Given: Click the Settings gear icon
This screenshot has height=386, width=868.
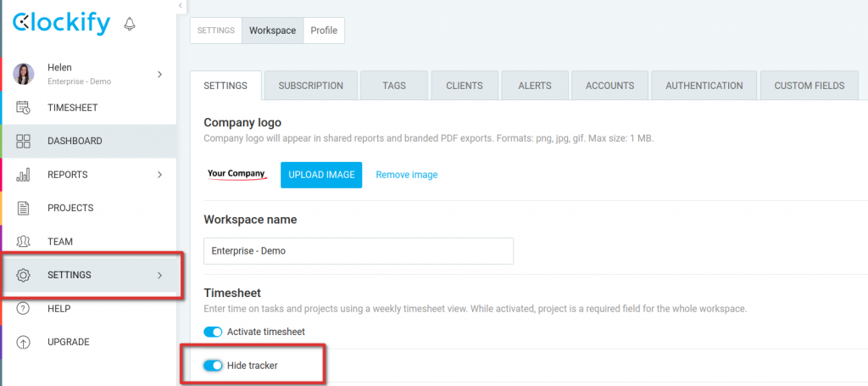Looking at the screenshot, I should click(23, 275).
